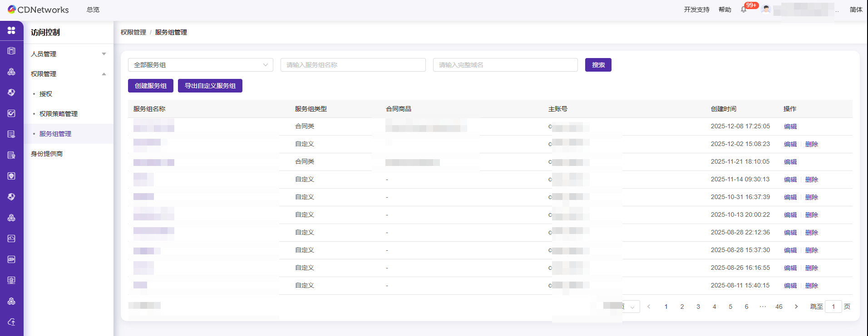The width and height of the screenshot is (868, 336).
Task: Edit the group created 2025-10-13 20:00:22
Action: pyautogui.click(x=790, y=215)
